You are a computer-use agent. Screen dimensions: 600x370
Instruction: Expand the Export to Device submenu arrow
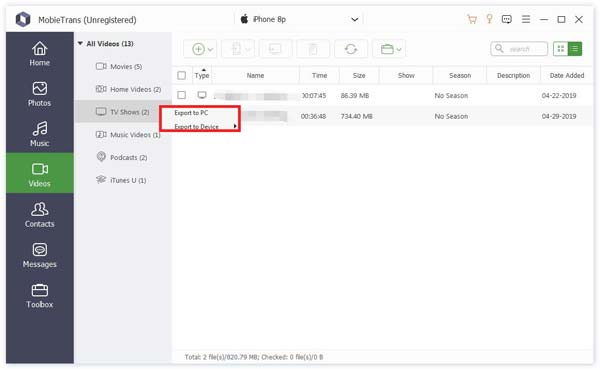click(x=235, y=126)
